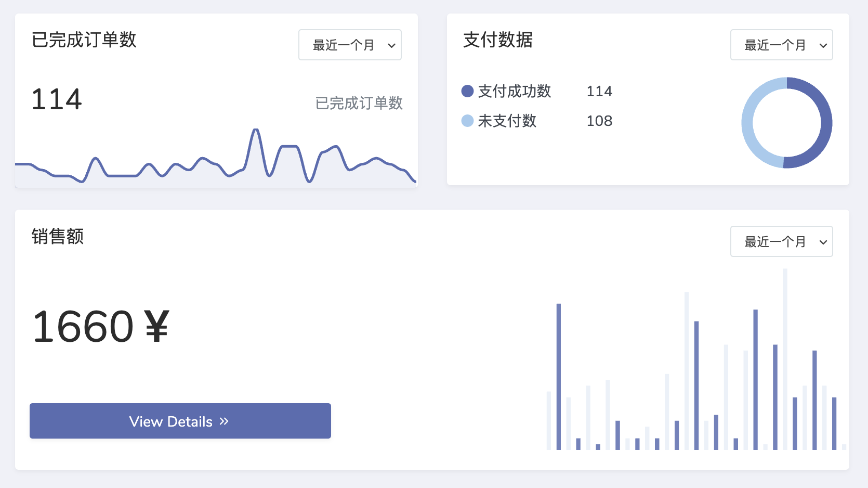This screenshot has width=868, height=488.
Task: Click the 销售额 card title
Action: 58,236
